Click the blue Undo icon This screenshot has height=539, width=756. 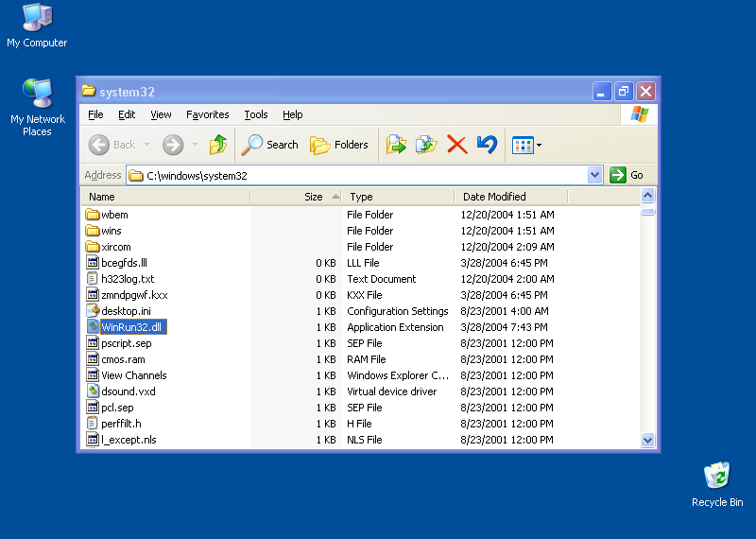click(x=487, y=145)
